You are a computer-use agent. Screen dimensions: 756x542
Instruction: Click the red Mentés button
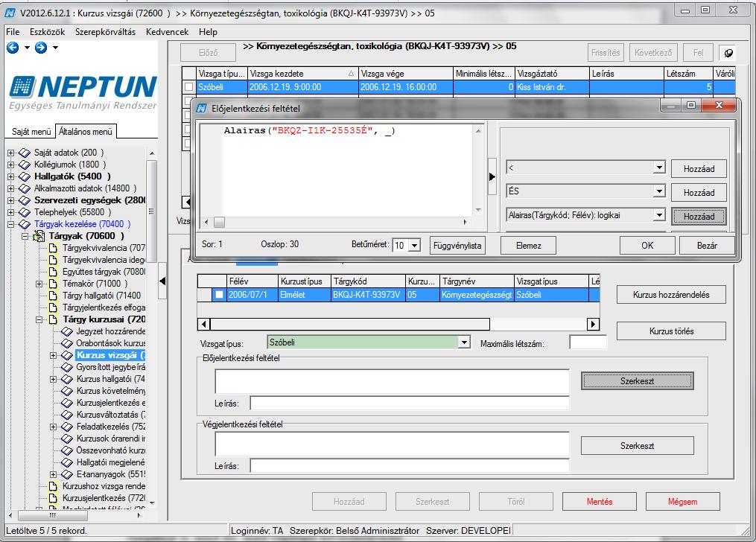(x=600, y=502)
